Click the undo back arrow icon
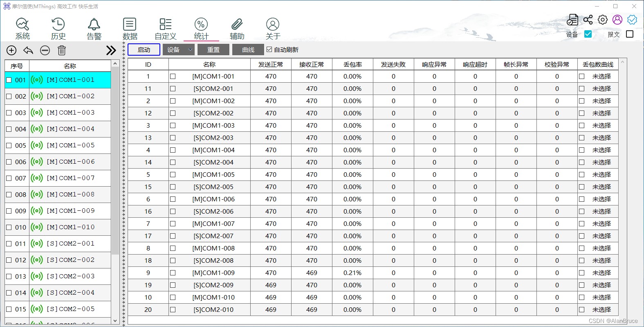Image resolution: width=644 pixels, height=327 pixels. coord(28,50)
